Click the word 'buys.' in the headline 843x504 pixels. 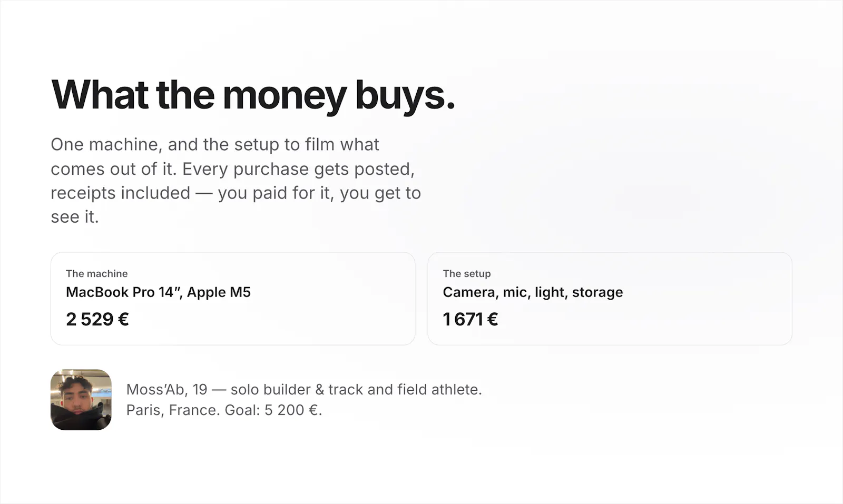(405, 96)
